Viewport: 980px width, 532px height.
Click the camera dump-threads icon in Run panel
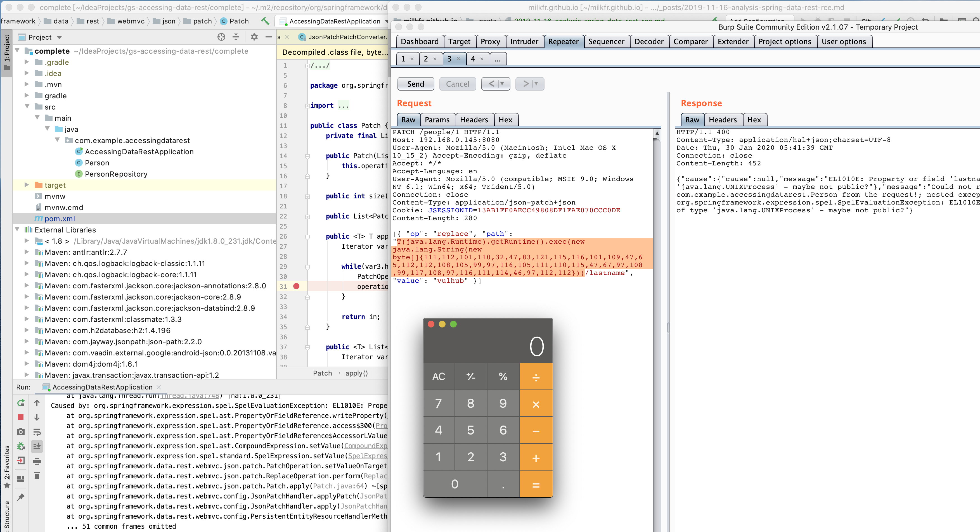21,432
